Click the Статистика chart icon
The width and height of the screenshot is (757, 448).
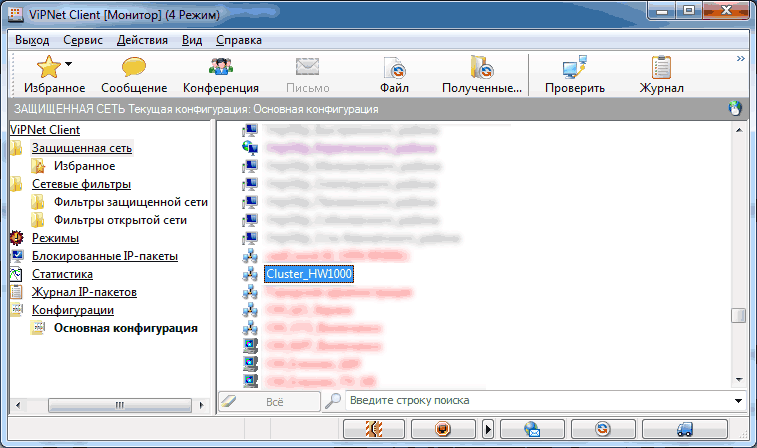16,274
